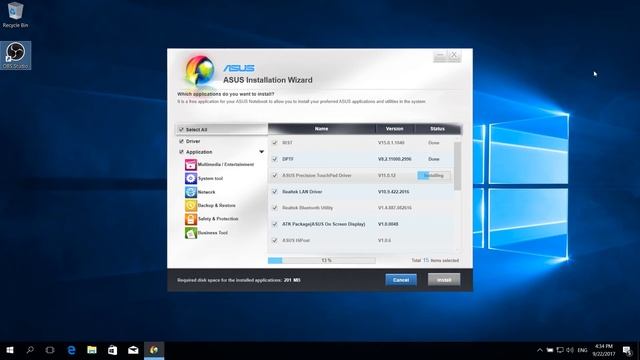Open Task View on the taskbar

(50, 350)
